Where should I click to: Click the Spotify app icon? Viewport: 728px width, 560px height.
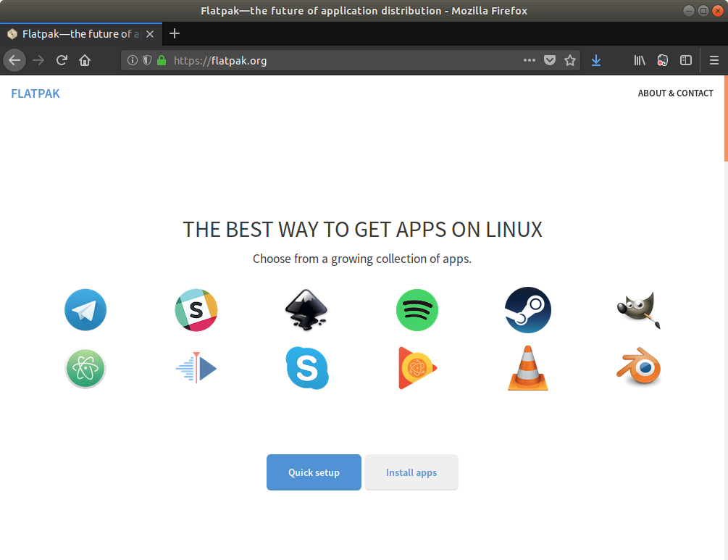click(x=417, y=310)
